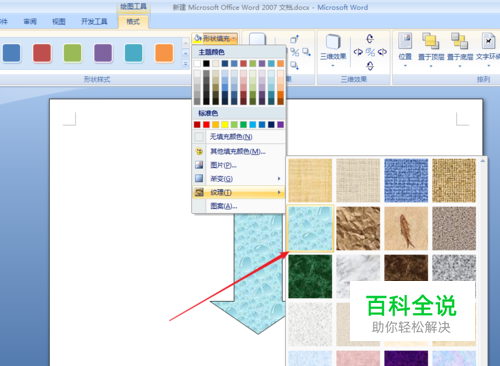
Task: Nudge the shadow up
Action: point(294,39)
